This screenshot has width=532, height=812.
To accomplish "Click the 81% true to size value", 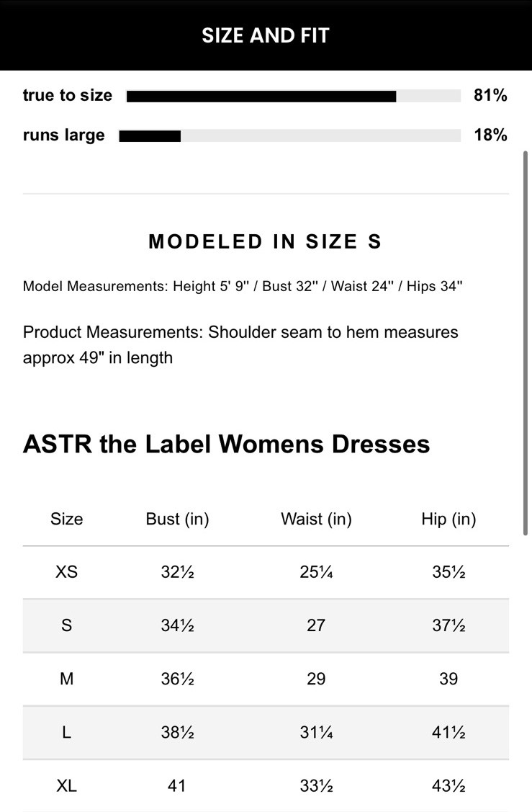I will coord(490,95).
